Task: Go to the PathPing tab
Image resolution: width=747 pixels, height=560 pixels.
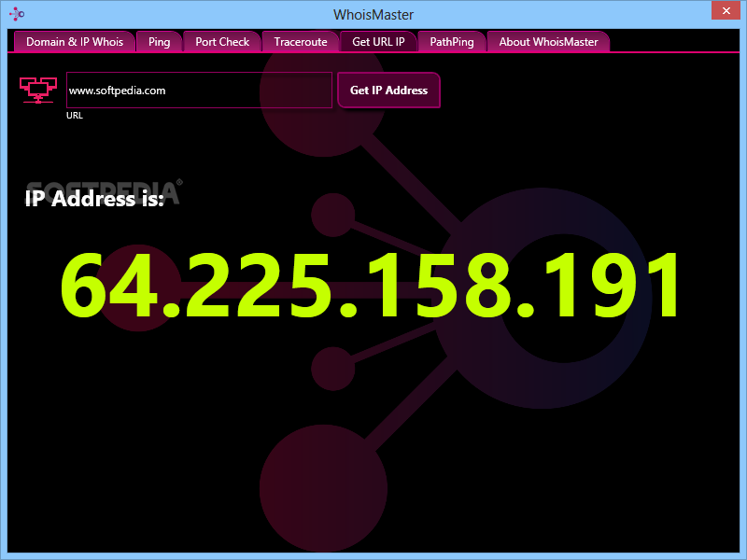Action: [x=452, y=42]
